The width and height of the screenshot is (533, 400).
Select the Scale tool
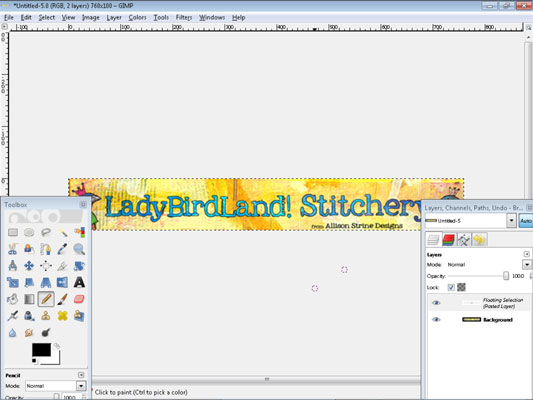point(13,282)
